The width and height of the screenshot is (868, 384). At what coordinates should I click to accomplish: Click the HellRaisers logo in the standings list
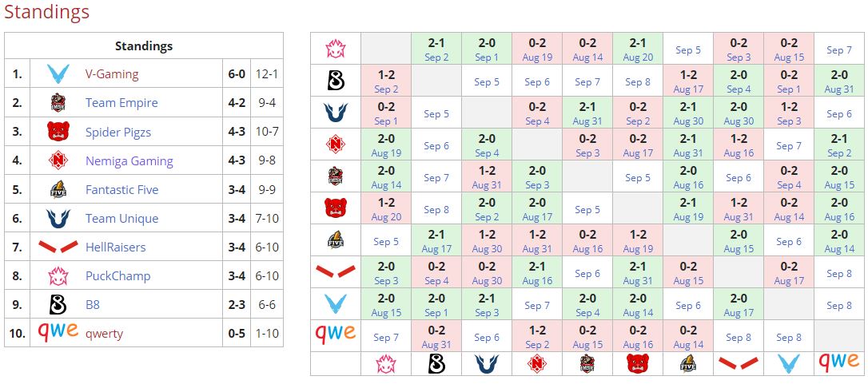pos(57,247)
